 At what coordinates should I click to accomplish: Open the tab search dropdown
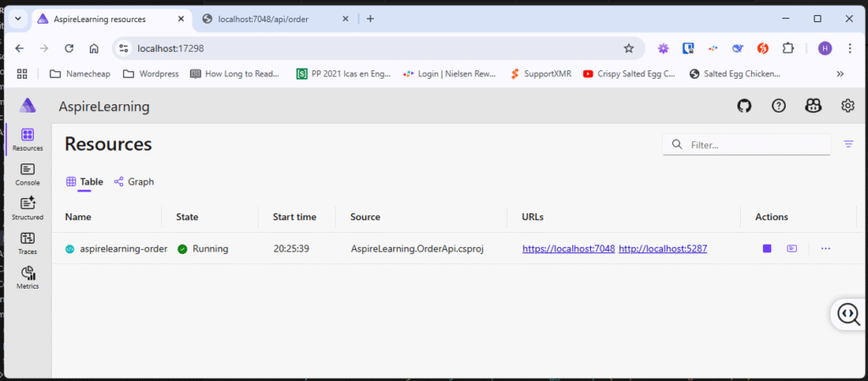[x=18, y=19]
